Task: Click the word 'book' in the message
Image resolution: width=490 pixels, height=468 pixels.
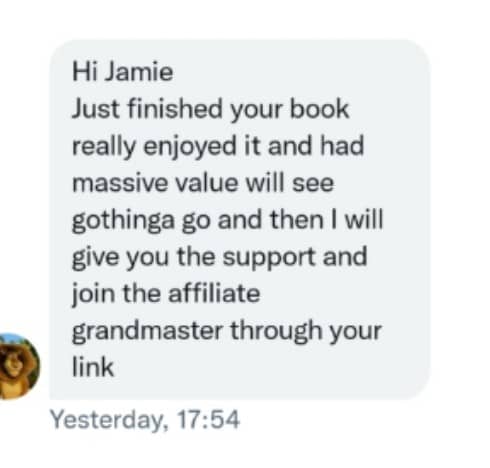Action: (319, 108)
